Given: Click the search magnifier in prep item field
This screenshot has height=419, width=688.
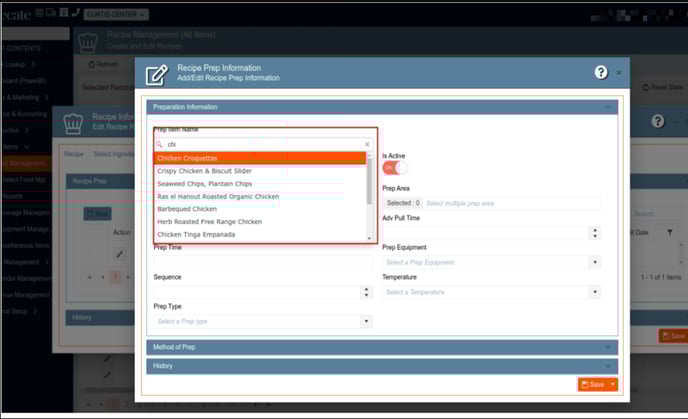Looking at the screenshot, I should coord(160,144).
